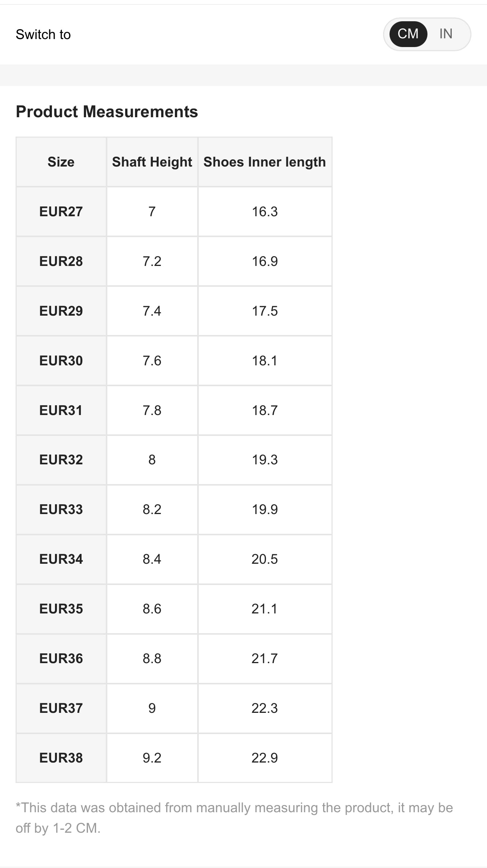Select the EUR27 size row label

[61, 212]
